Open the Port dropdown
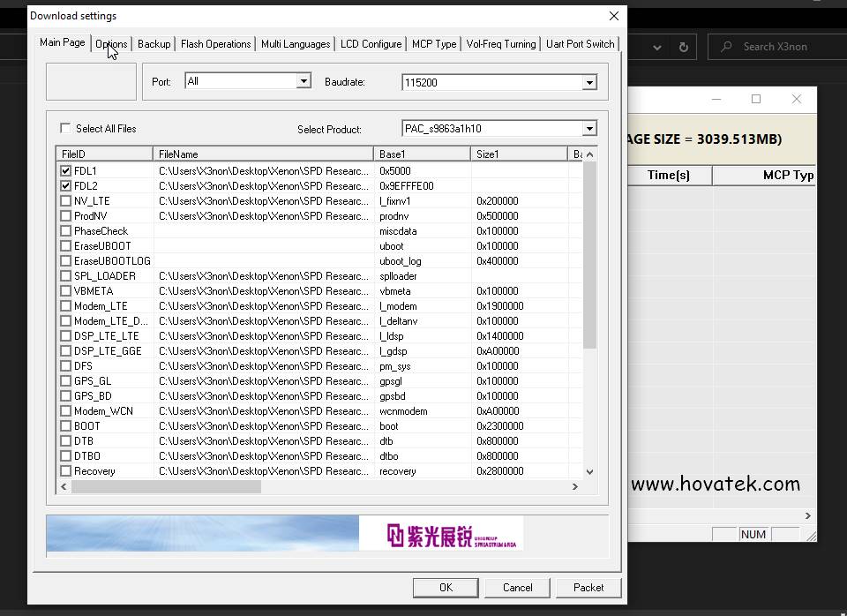This screenshot has width=847, height=616. pyautogui.click(x=303, y=80)
